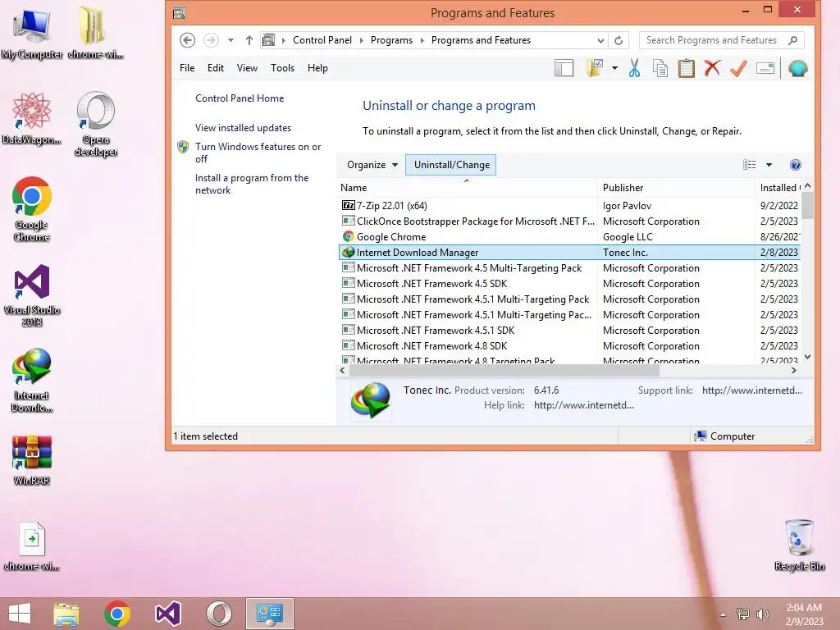The height and width of the screenshot is (630, 840).
Task: Open the View menu
Action: coord(247,68)
